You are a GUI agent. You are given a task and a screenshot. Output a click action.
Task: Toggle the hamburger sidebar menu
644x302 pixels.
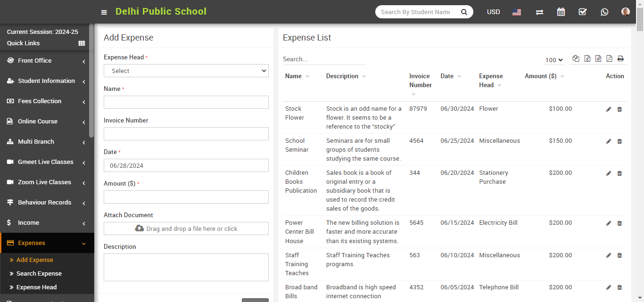click(104, 12)
